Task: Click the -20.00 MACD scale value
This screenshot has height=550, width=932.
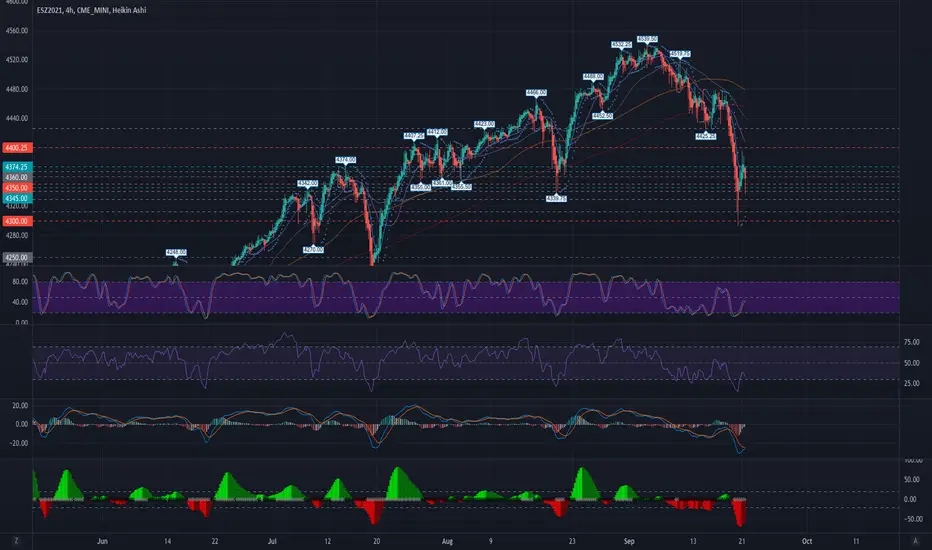Action: click(19, 443)
